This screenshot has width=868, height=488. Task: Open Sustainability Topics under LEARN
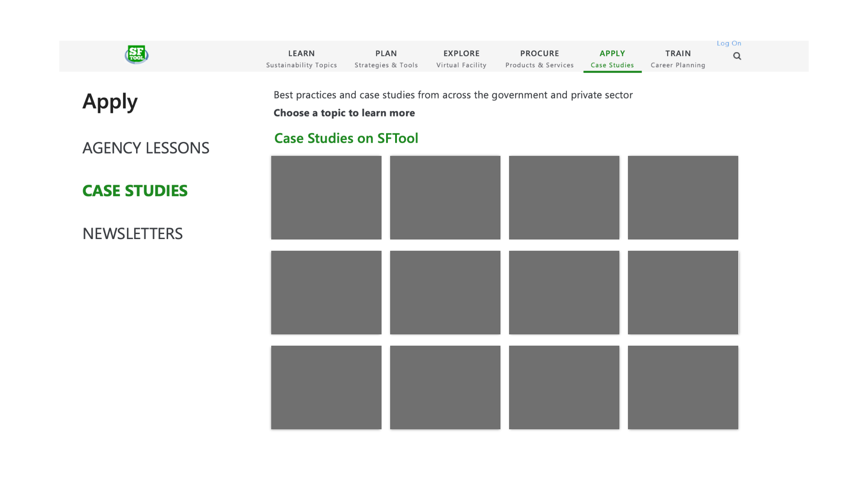click(301, 65)
